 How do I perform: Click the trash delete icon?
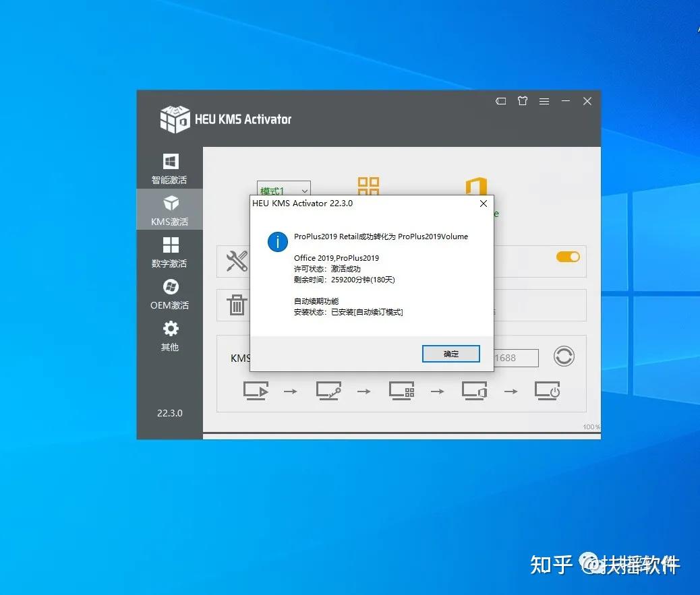click(x=235, y=305)
